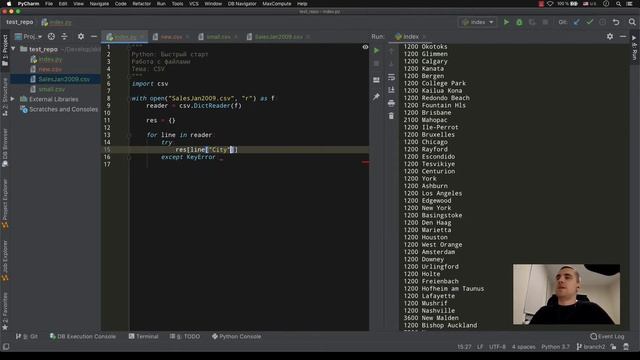Open index run configuration dropdown
Viewport: 640px width, 360px height.
[478, 22]
